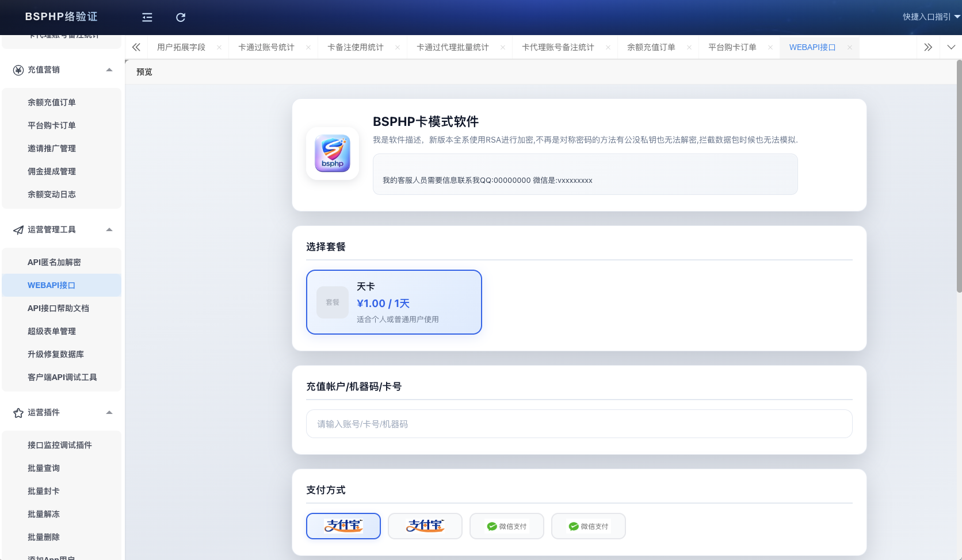Click the bsphp software logo
Screen dimensions: 962x560
pyautogui.click(x=333, y=154)
